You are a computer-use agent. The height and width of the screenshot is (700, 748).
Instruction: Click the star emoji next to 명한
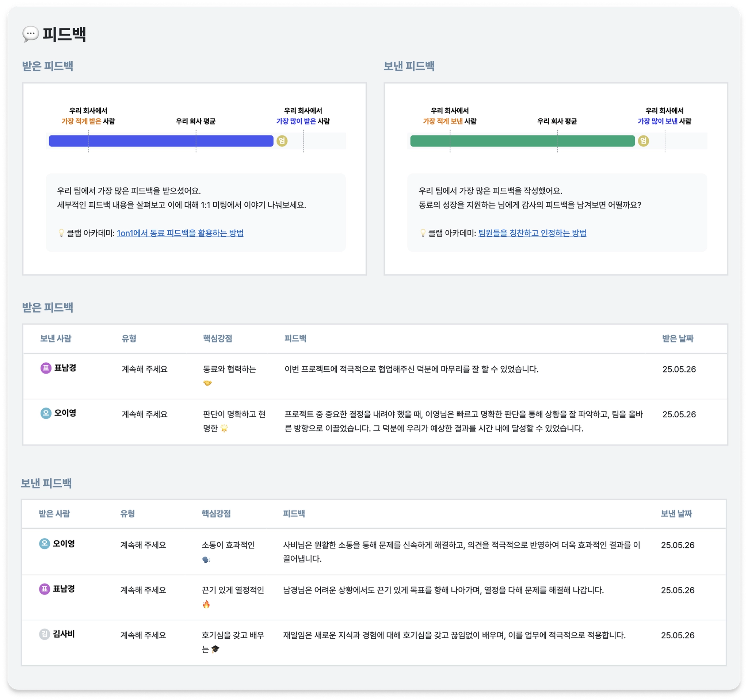click(x=224, y=428)
